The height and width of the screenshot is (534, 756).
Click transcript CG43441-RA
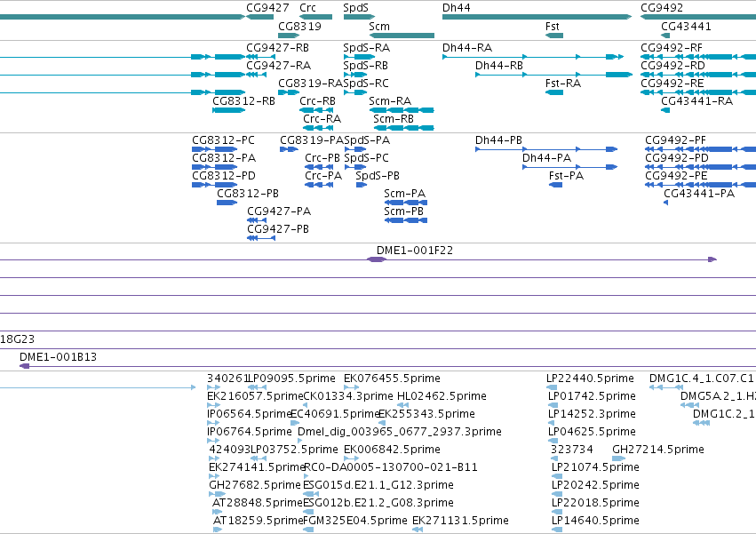coord(665,110)
